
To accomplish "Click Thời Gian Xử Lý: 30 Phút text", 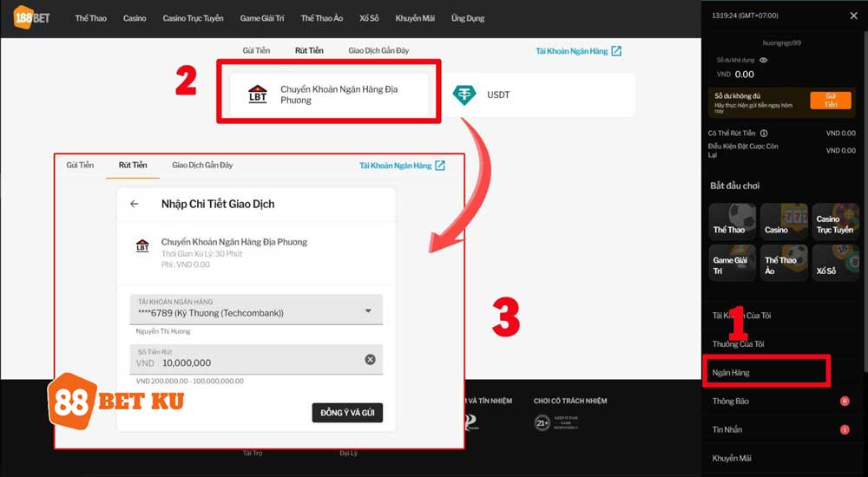I will point(201,254).
